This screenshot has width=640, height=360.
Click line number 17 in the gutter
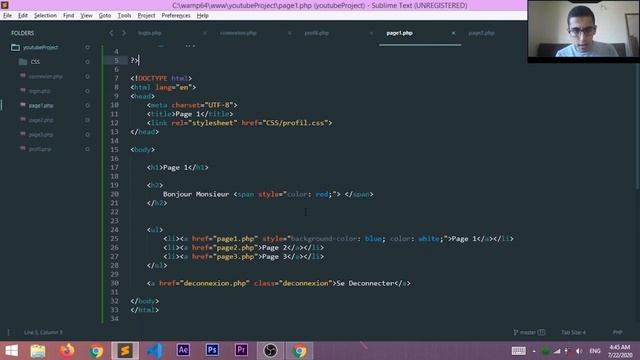[114, 167]
